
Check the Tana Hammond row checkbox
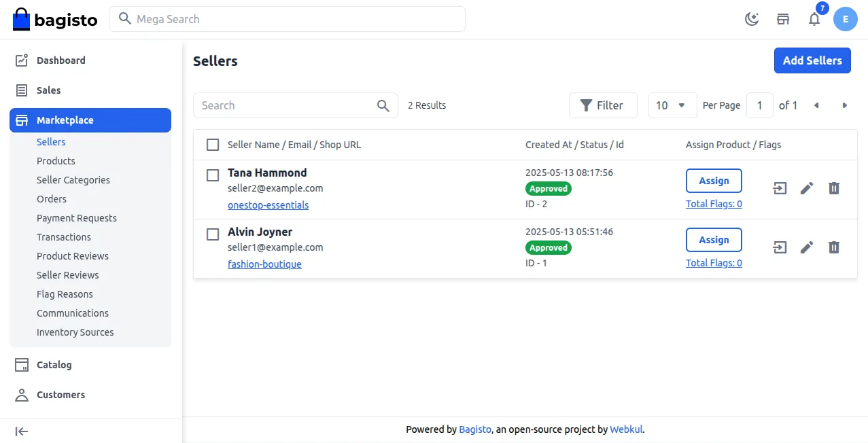213,175
